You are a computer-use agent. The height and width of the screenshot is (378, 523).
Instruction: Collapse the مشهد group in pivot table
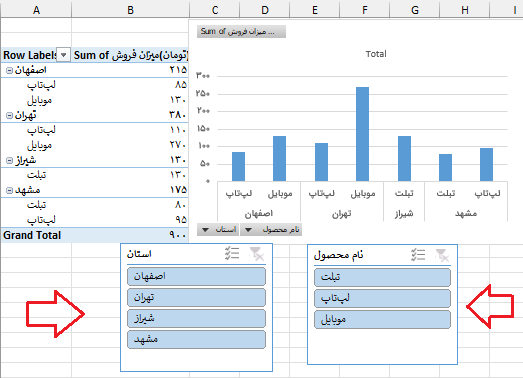10,191
